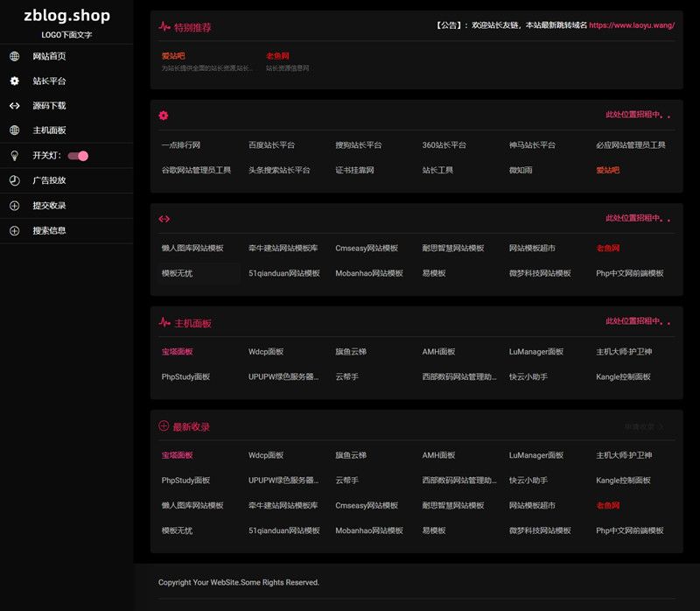Click the 站长平台 gear icon in sidebar
700x611 pixels.
tap(12, 81)
